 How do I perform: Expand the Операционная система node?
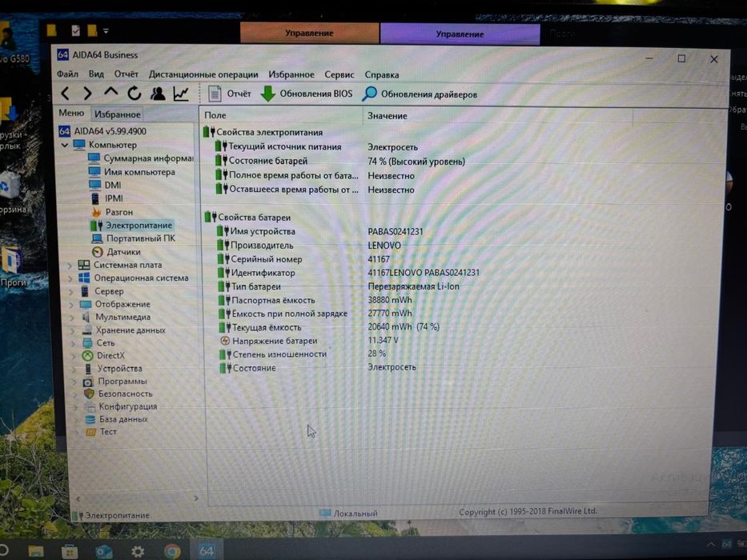pyautogui.click(x=70, y=278)
